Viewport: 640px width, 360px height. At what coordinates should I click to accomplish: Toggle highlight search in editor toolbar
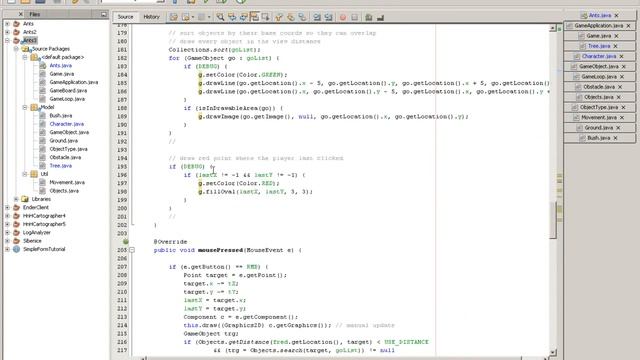click(254, 17)
